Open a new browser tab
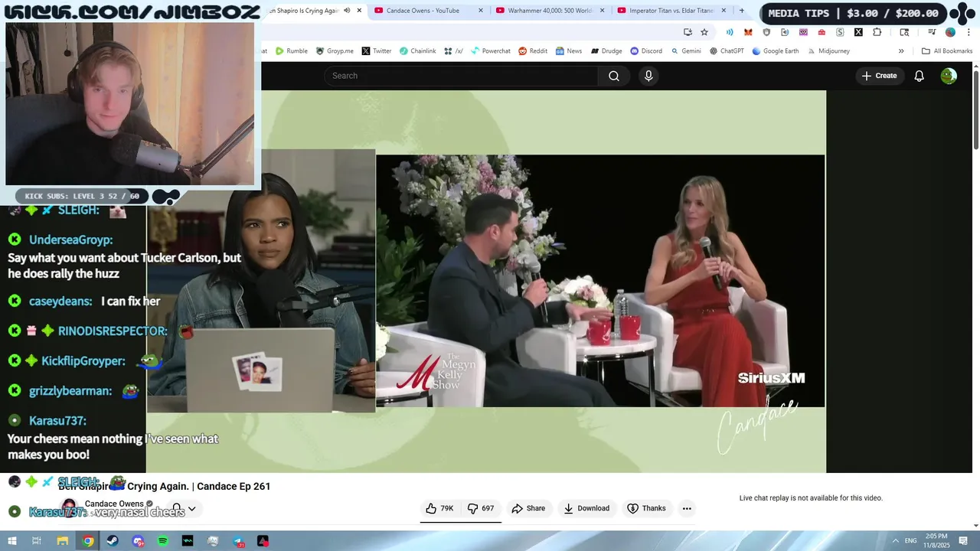 point(741,11)
